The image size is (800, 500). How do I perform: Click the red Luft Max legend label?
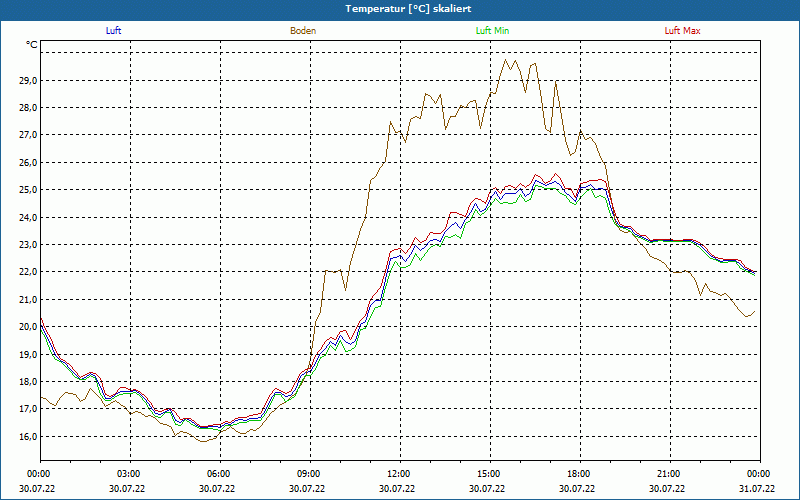pos(682,31)
